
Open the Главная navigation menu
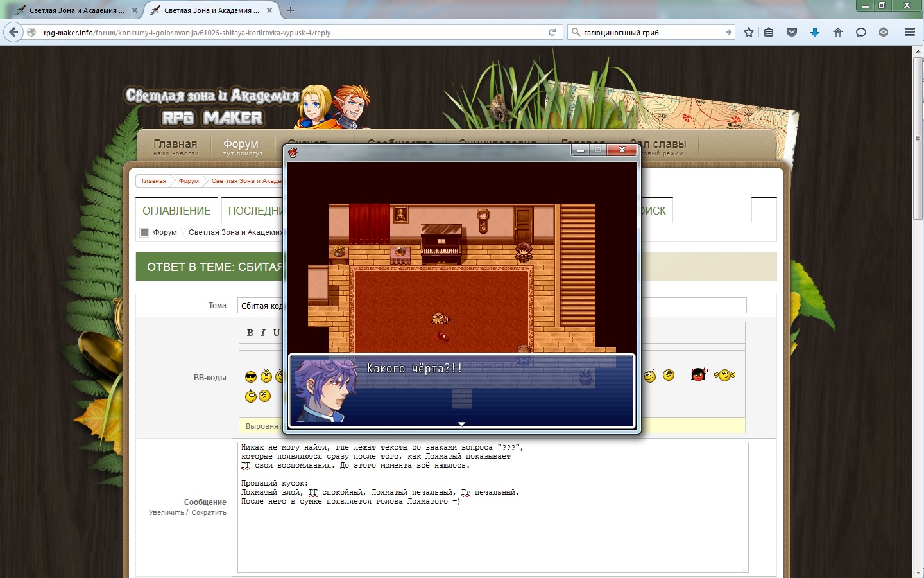coord(175,147)
